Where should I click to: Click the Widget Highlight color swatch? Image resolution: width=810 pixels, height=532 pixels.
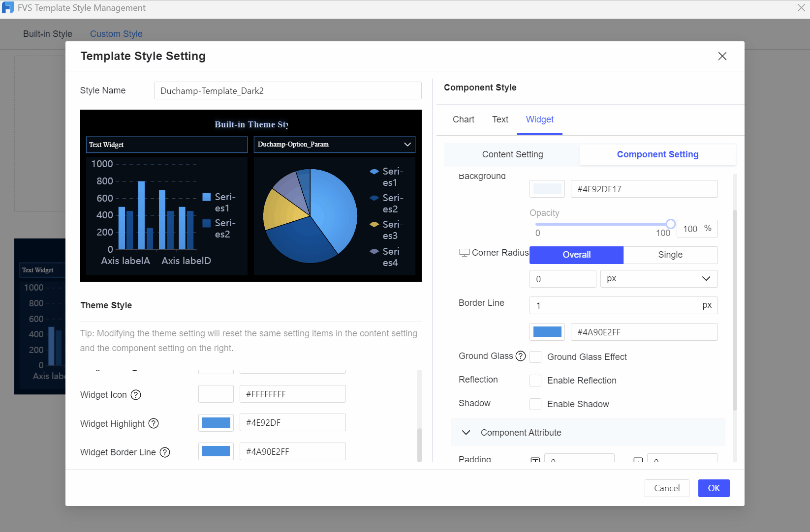click(216, 422)
